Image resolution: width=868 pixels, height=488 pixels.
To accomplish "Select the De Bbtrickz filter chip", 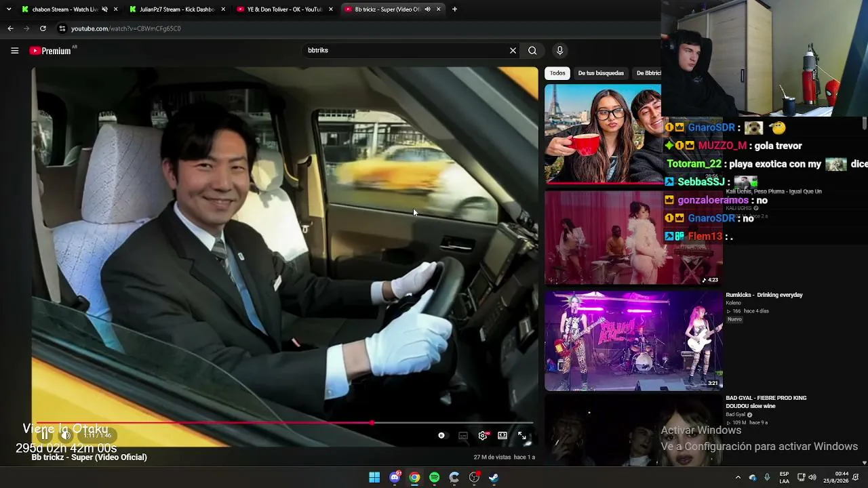I will click(648, 73).
